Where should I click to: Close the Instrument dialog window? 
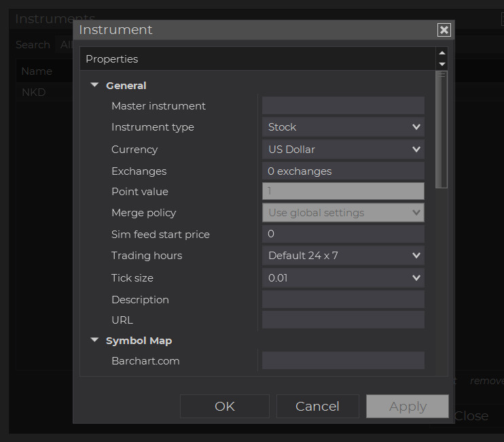tap(444, 30)
